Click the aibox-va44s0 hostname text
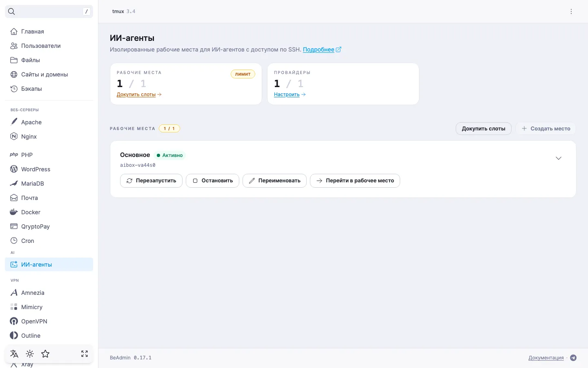The width and height of the screenshot is (588, 368). [138, 165]
